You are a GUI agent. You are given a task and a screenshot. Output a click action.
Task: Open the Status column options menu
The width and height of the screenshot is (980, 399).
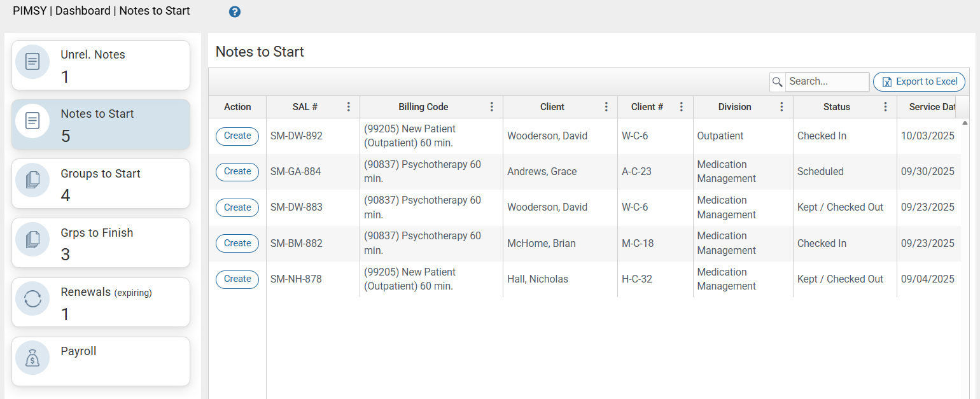[885, 106]
